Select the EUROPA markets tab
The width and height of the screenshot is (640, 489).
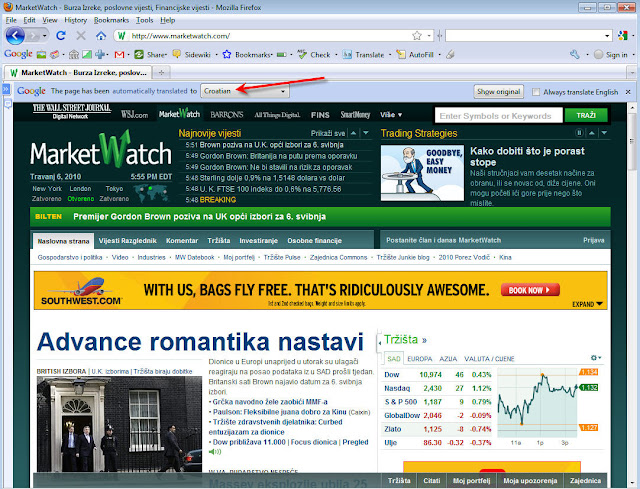click(420, 359)
